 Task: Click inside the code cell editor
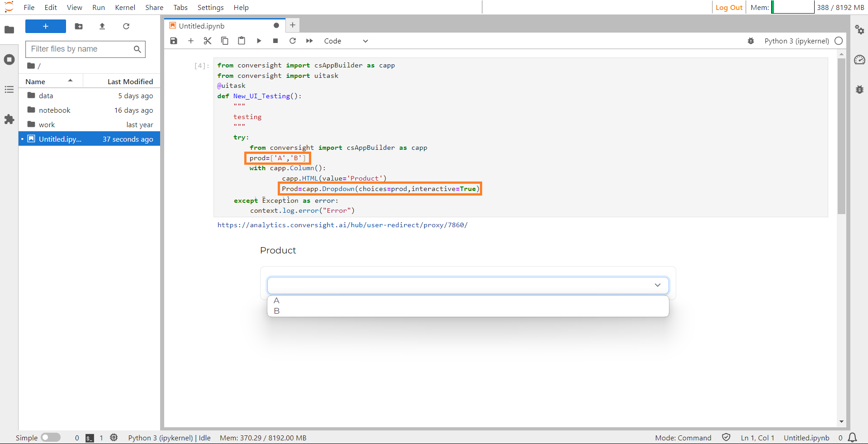tap(520, 138)
